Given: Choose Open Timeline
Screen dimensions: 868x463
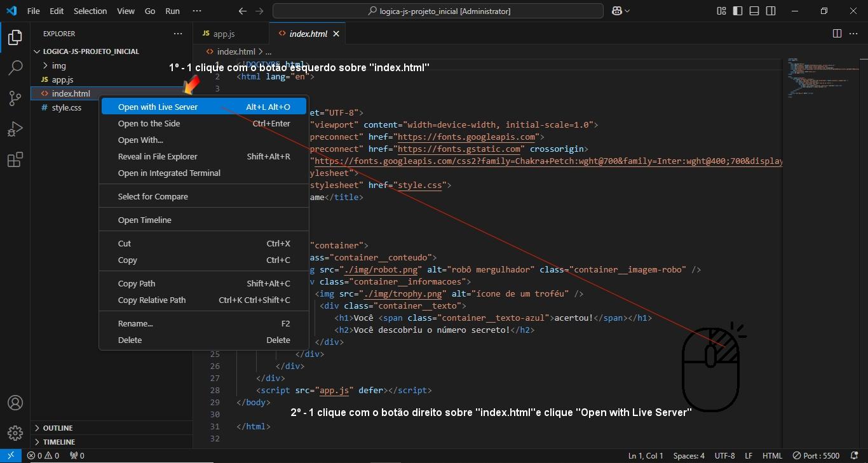Looking at the screenshot, I should [203, 220].
